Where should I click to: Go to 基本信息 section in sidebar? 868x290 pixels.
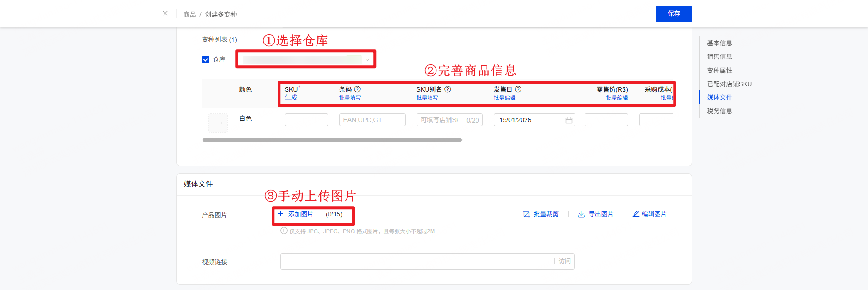coord(719,43)
